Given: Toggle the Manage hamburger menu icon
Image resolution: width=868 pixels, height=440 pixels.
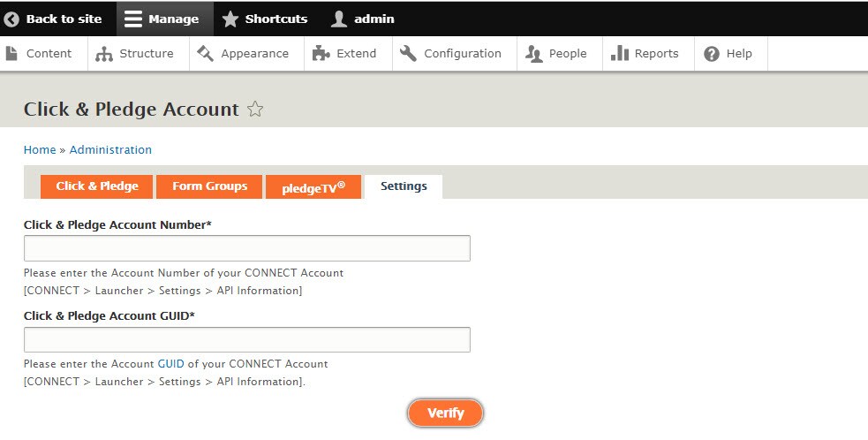Looking at the screenshot, I should [x=132, y=19].
